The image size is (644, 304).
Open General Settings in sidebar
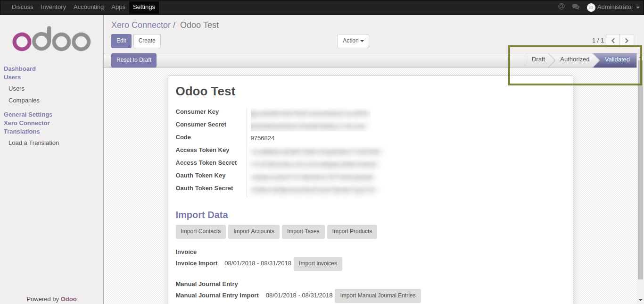[28, 114]
